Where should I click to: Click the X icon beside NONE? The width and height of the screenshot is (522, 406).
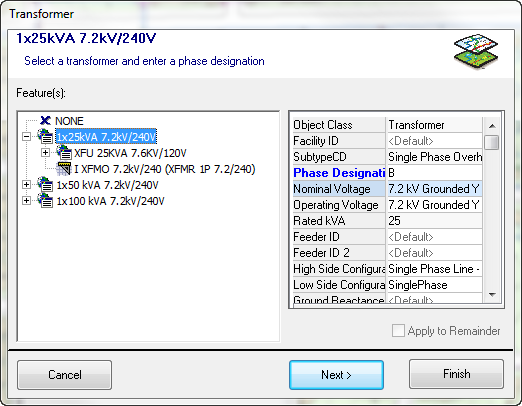pos(45,121)
